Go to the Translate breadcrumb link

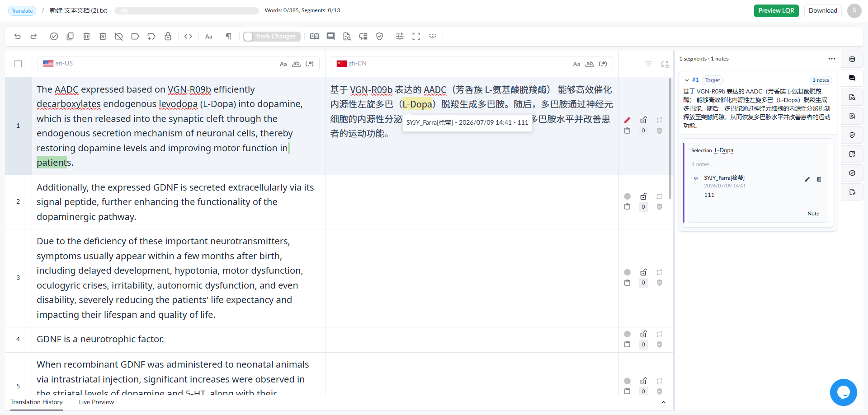click(22, 11)
